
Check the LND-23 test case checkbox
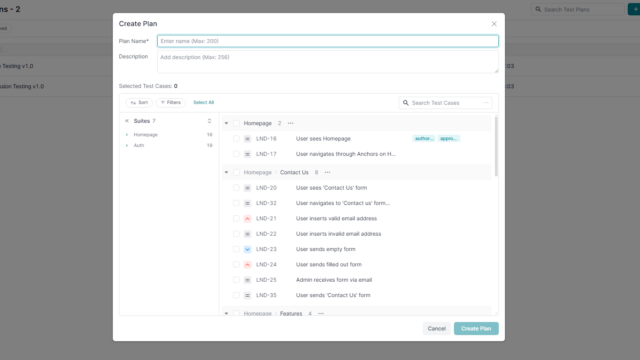click(x=236, y=249)
